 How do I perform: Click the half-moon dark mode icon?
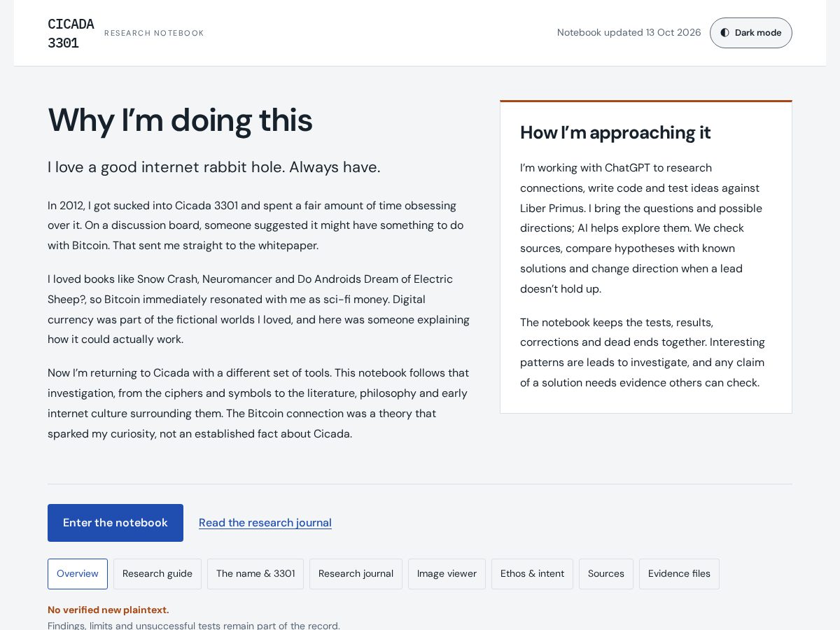724,33
